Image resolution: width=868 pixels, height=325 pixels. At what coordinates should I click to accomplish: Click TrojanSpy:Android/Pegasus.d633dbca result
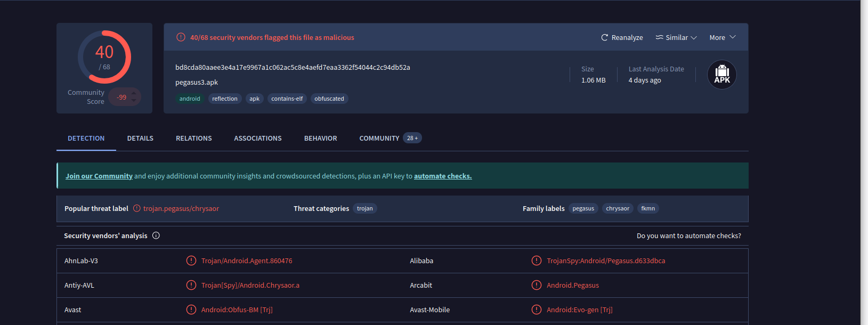coord(606,261)
